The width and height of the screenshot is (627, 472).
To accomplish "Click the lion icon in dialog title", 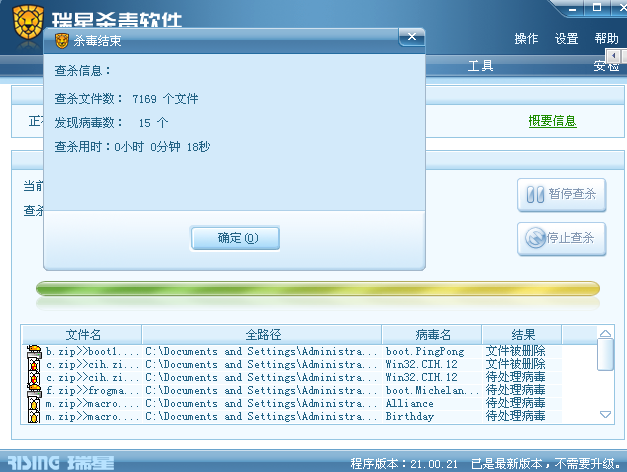I will (x=62, y=41).
